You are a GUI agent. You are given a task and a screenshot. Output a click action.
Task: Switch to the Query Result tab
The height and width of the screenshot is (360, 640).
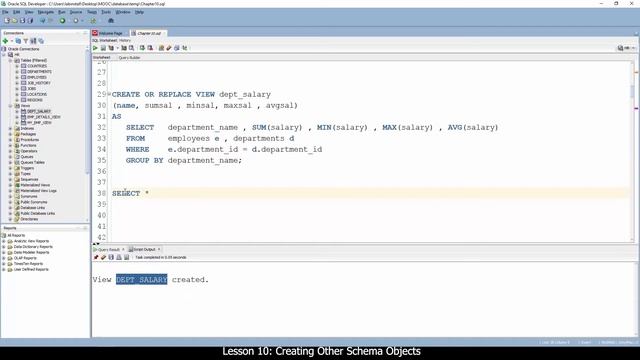pos(109,249)
